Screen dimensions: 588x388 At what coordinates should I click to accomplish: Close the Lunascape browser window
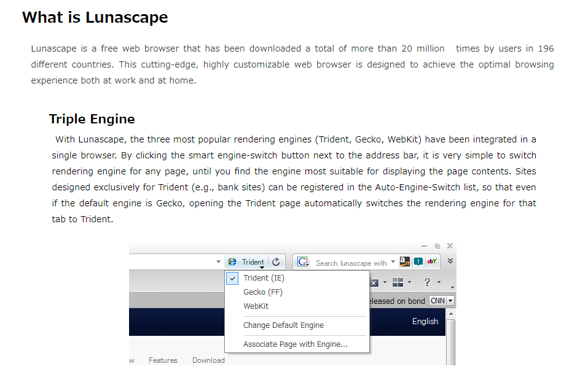[450, 246]
